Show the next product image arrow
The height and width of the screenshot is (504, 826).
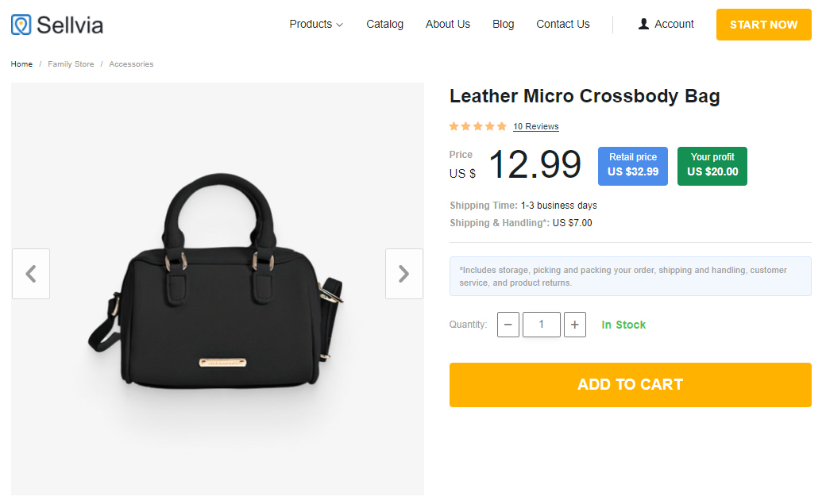coord(403,274)
